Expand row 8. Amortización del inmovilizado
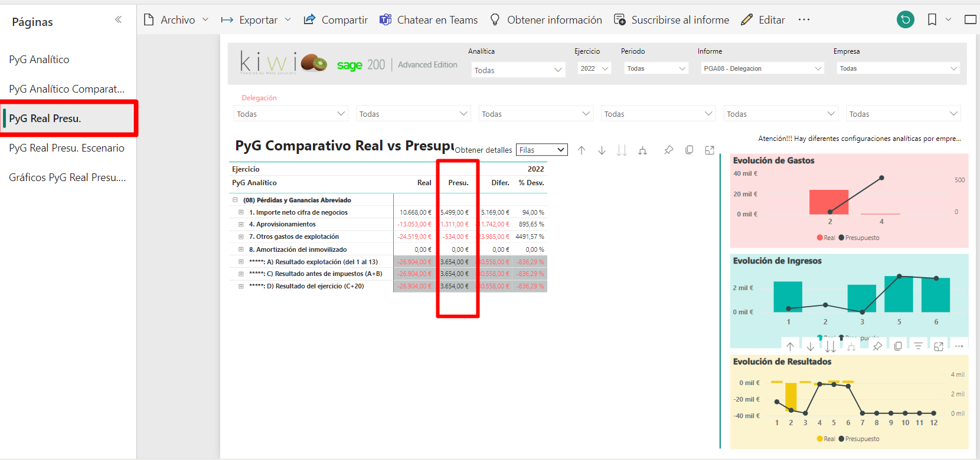980x460 pixels. pyautogui.click(x=241, y=249)
